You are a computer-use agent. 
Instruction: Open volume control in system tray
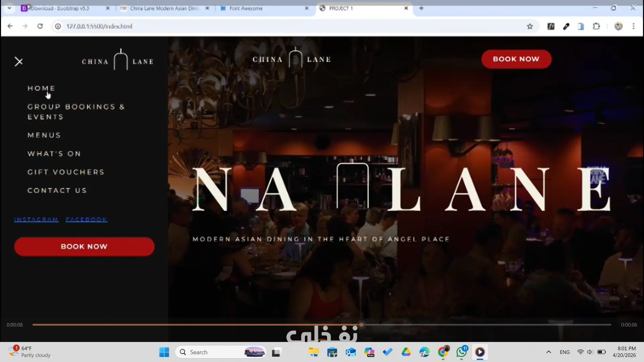[x=590, y=352]
